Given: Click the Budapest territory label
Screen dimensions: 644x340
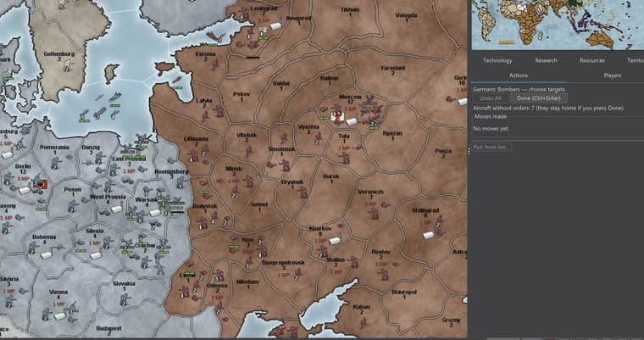Looking at the screenshot, I should tap(108, 328).
